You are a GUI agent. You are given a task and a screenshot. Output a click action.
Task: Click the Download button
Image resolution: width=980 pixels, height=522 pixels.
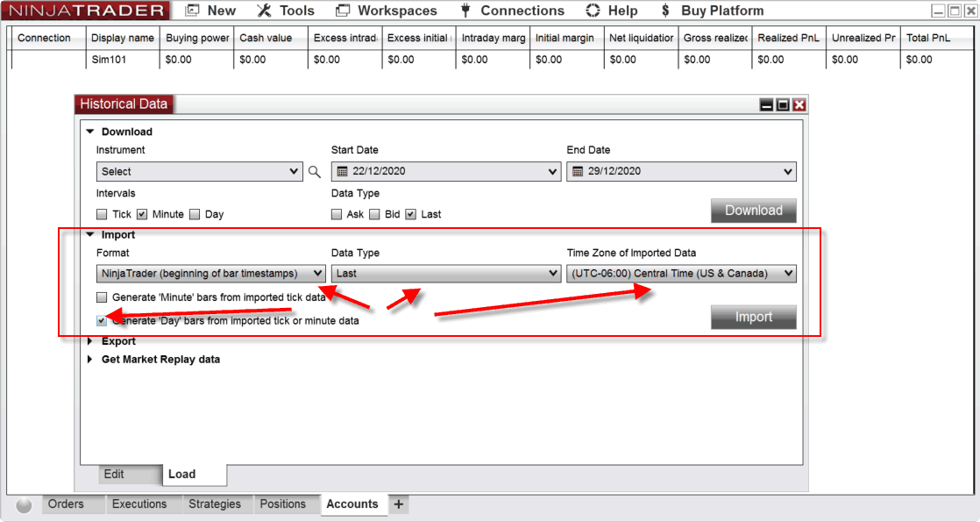tap(753, 211)
